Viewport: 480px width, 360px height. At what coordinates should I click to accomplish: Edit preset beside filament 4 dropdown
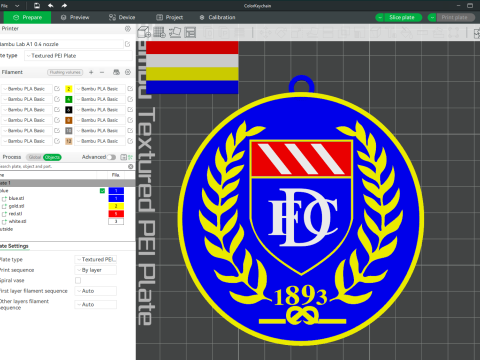(x=130, y=99)
